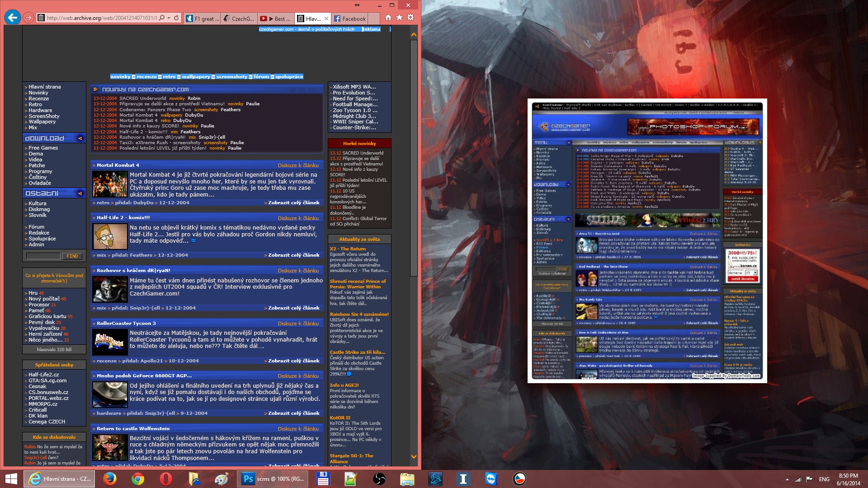This screenshot has width=868, height=488.
Task: Click the page scroll-down arrow
Action: tap(414, 457)
